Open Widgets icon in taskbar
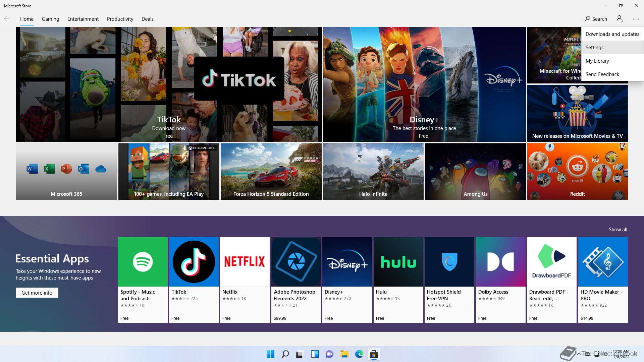 click(315, 354)
